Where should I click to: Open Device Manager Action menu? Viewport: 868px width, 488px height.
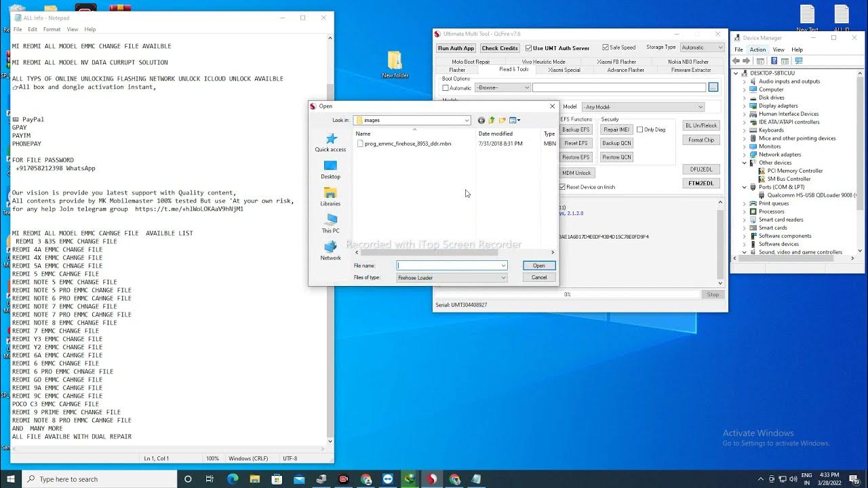[757, 49]
